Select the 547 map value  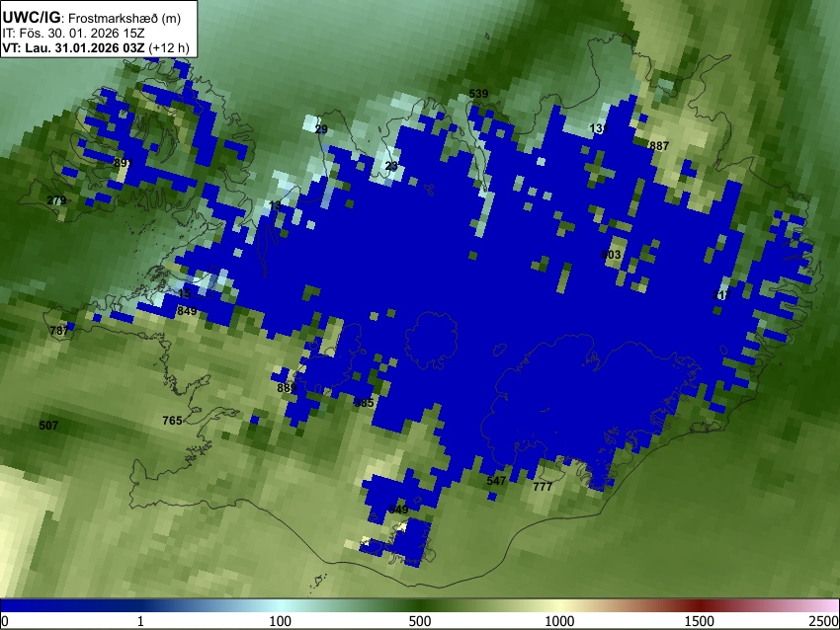pyautogui.click(x=496, y=481)
